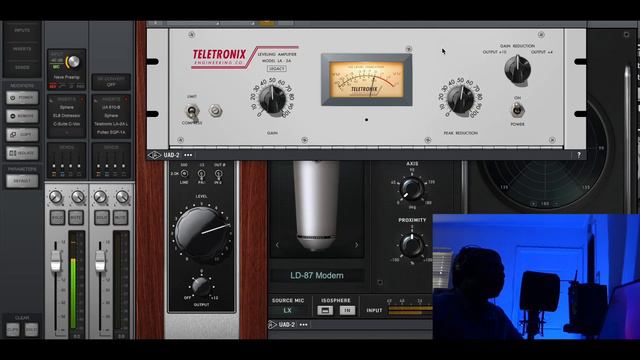Toggle the 48V phantom power button
The height and width of the screenshot is (360, 640).
pos(53,86)
